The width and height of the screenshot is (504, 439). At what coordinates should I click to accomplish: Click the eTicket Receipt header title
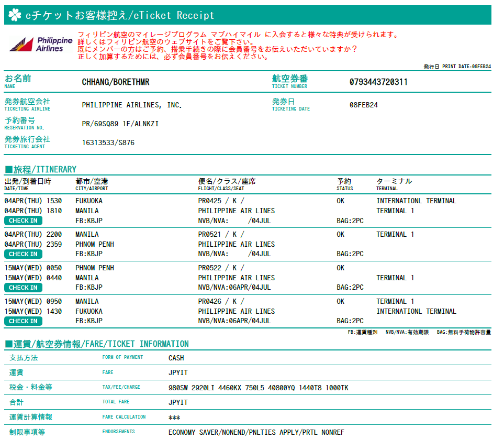click(x=120, y=15)
